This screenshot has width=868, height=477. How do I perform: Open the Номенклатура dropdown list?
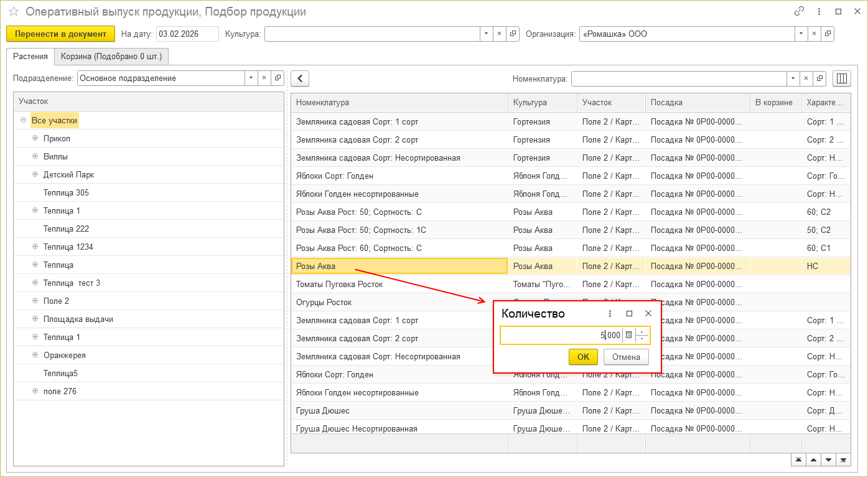point(792,78)
